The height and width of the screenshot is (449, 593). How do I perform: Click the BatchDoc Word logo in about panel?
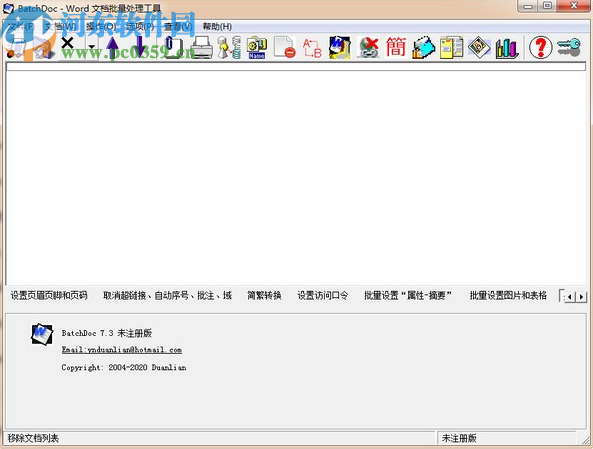pos(42,334)
